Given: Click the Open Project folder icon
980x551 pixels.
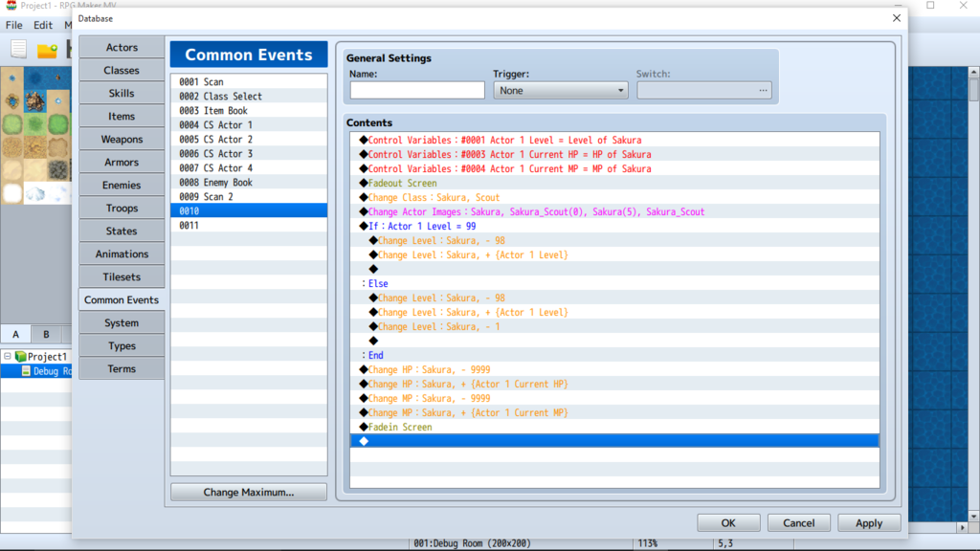Looking at the screenshot, I should click(x=47, y=50).
